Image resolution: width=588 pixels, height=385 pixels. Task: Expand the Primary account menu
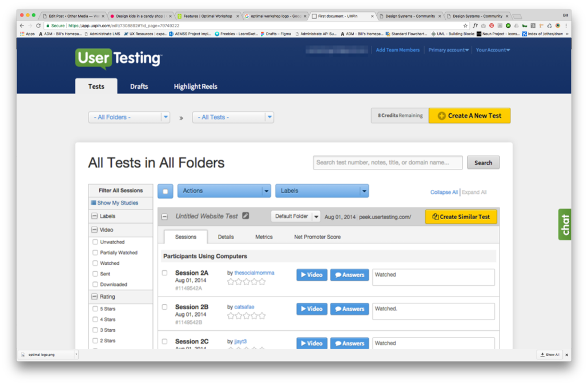(449, 50)
